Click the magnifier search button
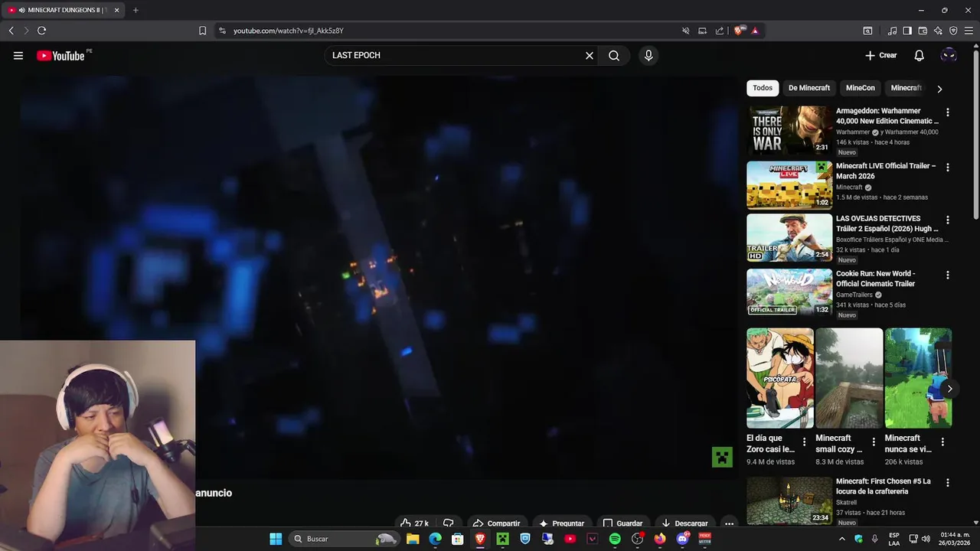Viewport: 980px width, 551px height. coord(614,55)
